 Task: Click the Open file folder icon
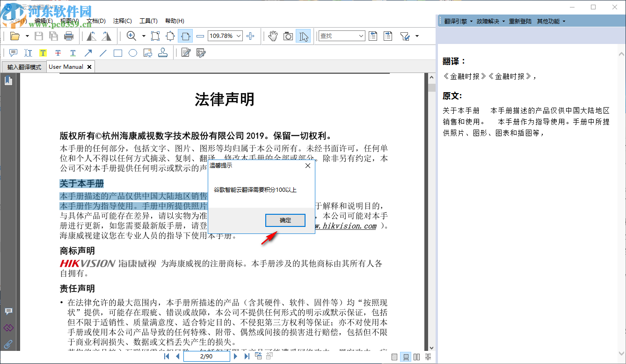pyautogui.click(x=15, y=36)
